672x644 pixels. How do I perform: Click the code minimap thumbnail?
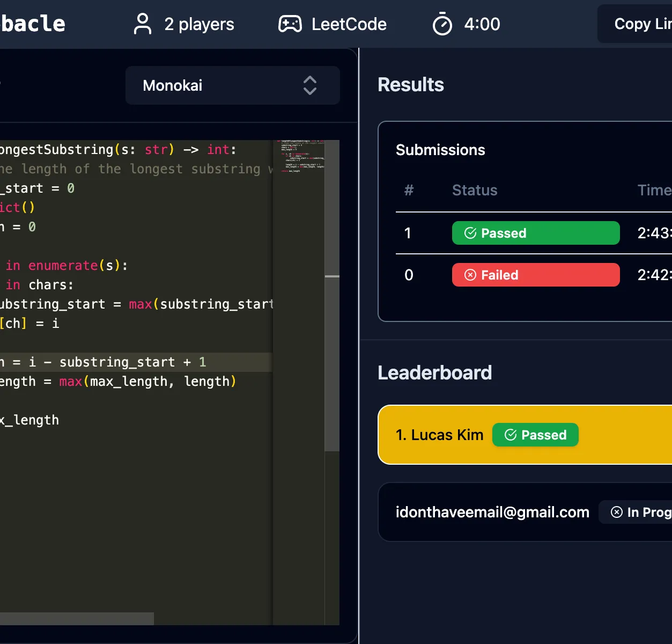[300, 156]
